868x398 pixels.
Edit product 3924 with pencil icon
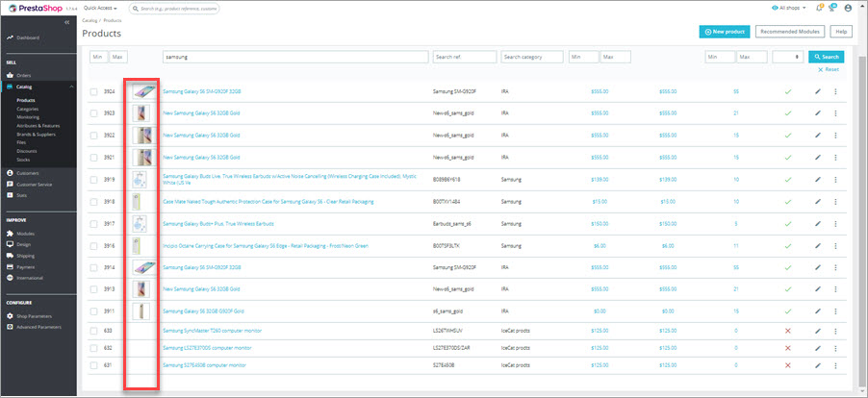pyautogui.click(x=818, y=91)
